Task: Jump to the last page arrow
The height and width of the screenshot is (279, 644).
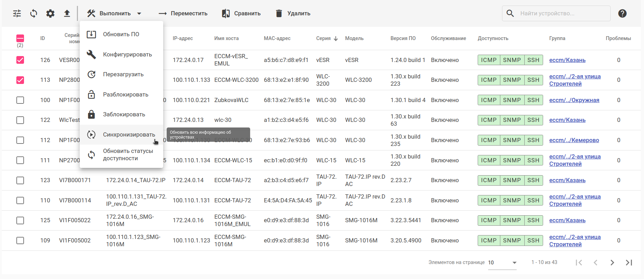Action: (x=629, y=263)
